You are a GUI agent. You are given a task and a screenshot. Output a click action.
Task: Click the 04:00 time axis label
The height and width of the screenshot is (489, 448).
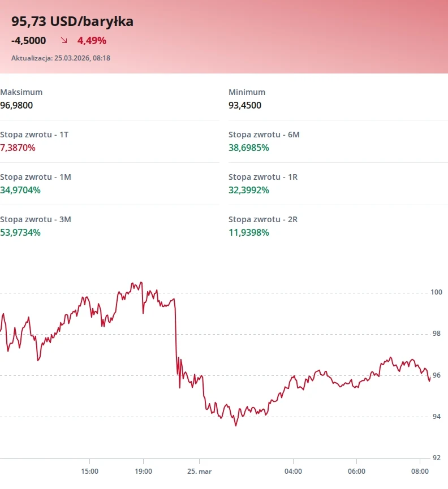tap(293, 471)
